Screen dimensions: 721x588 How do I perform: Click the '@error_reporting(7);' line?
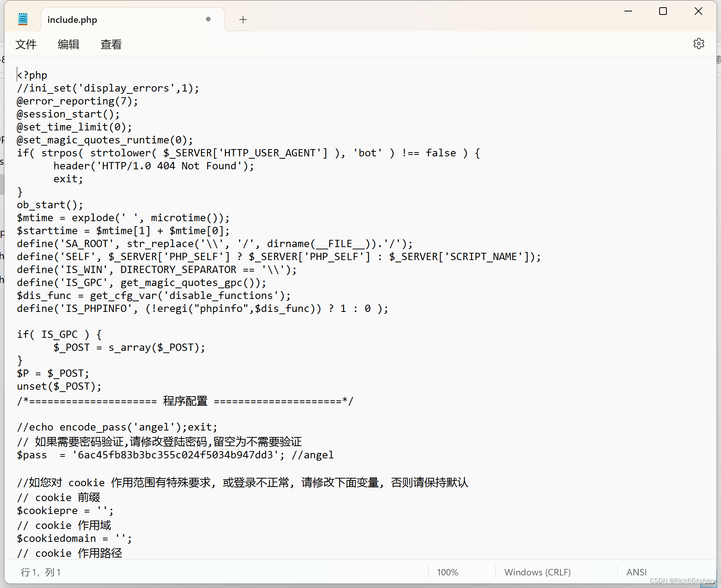click(77, 101)
